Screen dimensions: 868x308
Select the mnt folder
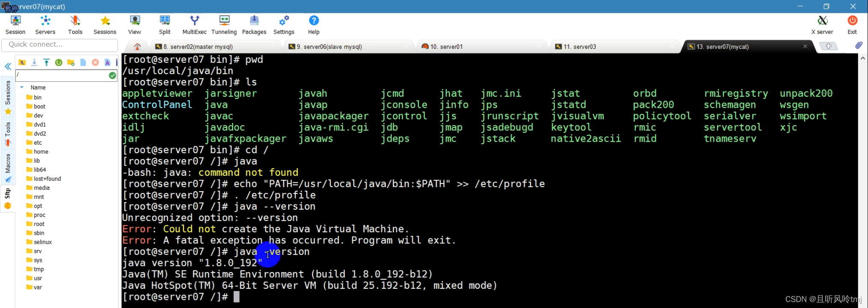pos(35,197)
